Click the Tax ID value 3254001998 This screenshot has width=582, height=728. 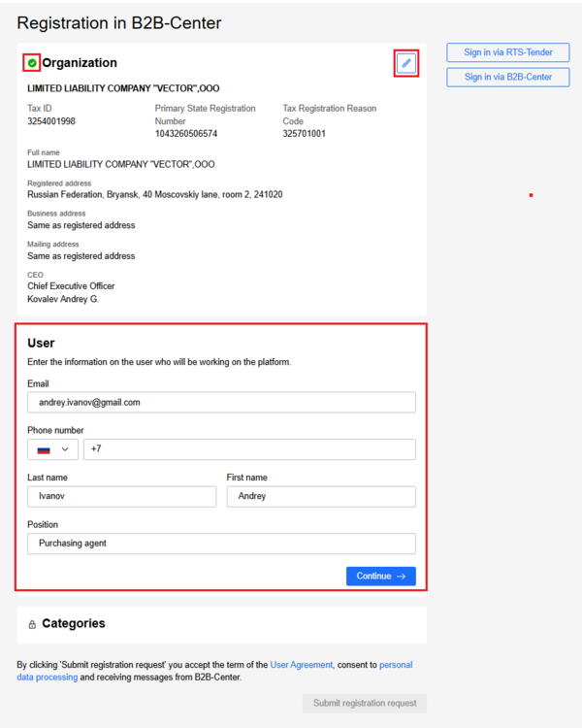51,121
